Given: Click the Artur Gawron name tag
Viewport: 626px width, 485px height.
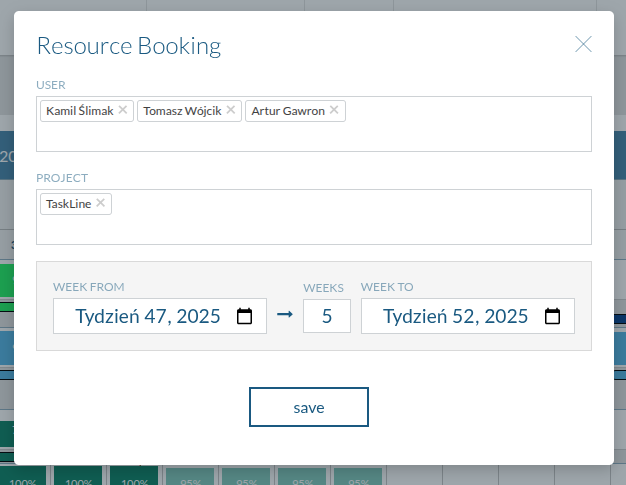Looking at the screenshot, I should tap(287, 111).
